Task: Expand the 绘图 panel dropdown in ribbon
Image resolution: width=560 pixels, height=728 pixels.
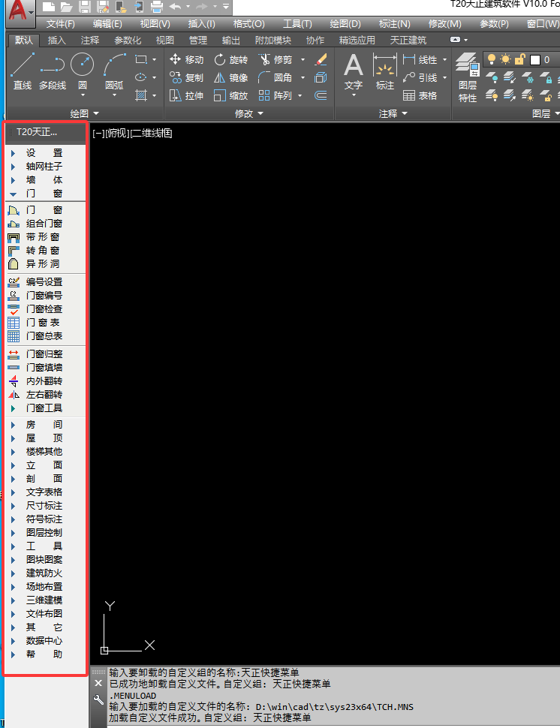Action: click(83, 113)
